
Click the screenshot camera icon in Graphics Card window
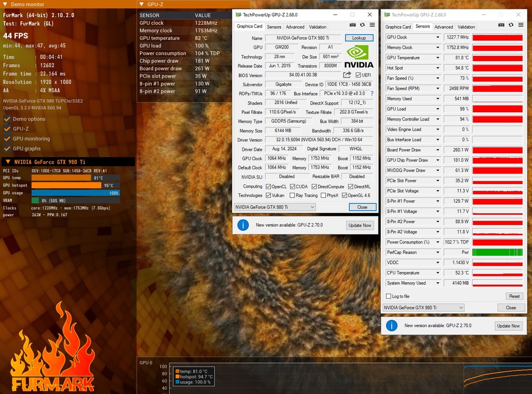pyautogui.click(x=353, y=25)
